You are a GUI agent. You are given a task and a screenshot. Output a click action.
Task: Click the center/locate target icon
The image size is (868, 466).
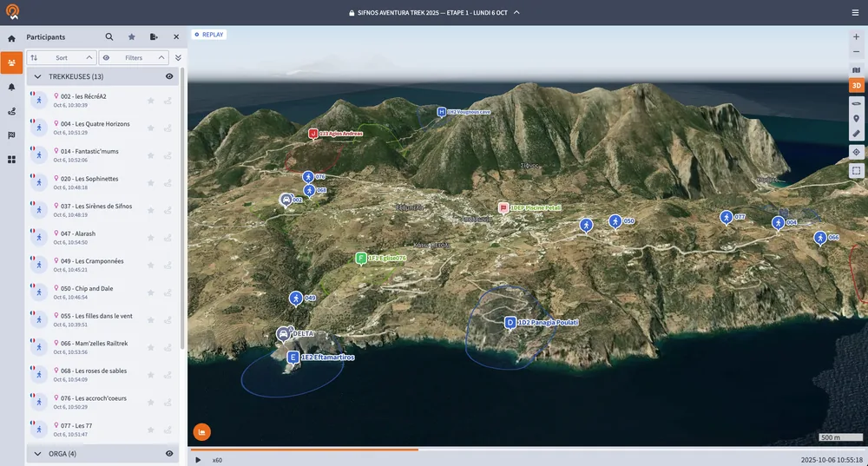[x=857, y=152]
